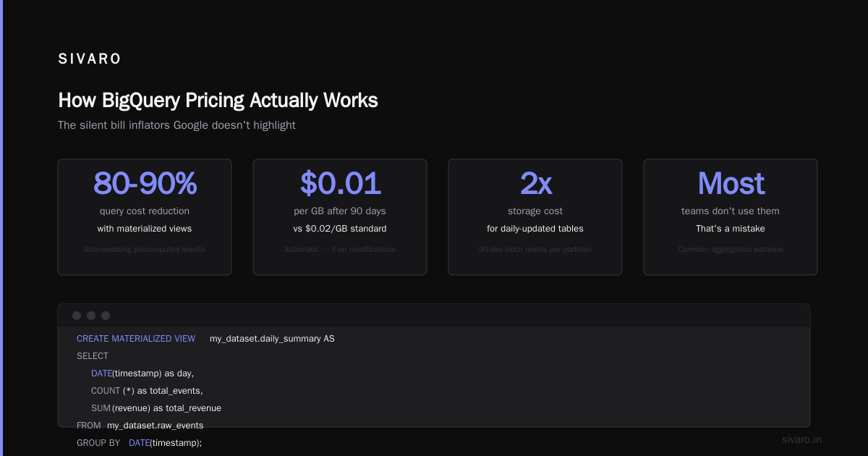
Task: Click the middle dot in code window header
Action: [x=91, y=316]
